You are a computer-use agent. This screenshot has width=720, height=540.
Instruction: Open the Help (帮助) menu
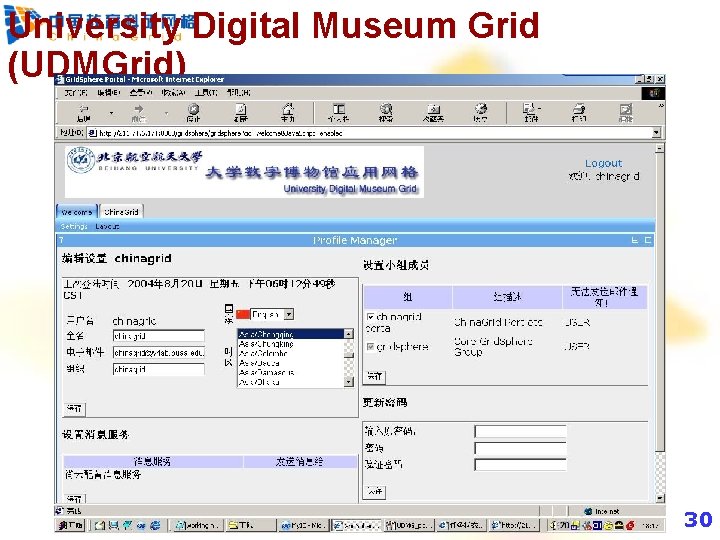(239, 93)
